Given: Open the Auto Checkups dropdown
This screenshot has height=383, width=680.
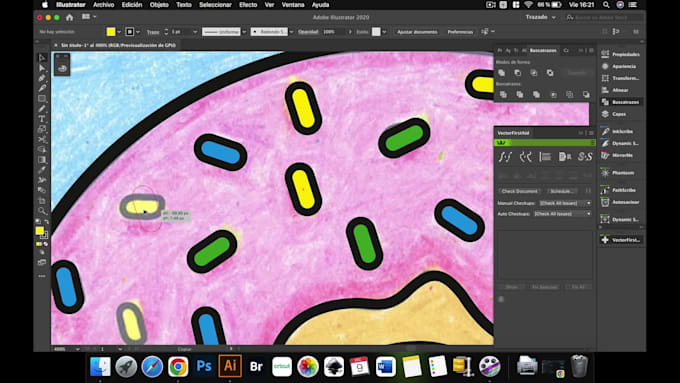Looking at the screenshot, I should [x=563, y=214].
